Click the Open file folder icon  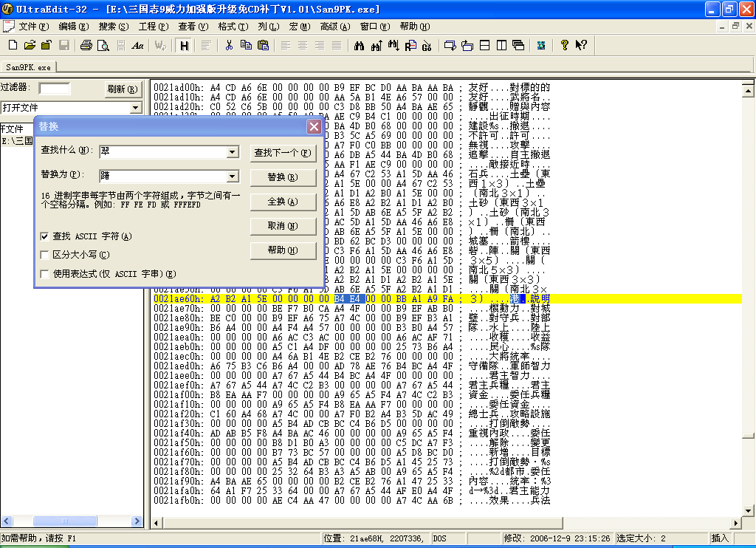click(x=28, y=45)
